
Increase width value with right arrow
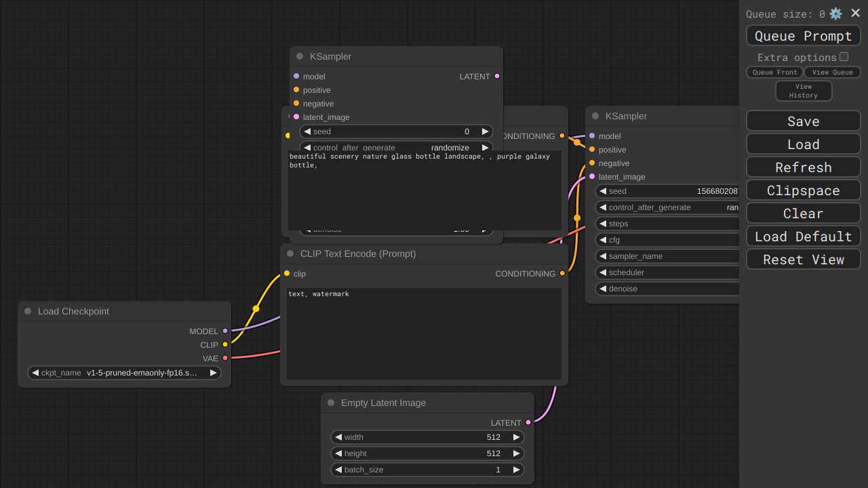516,437
